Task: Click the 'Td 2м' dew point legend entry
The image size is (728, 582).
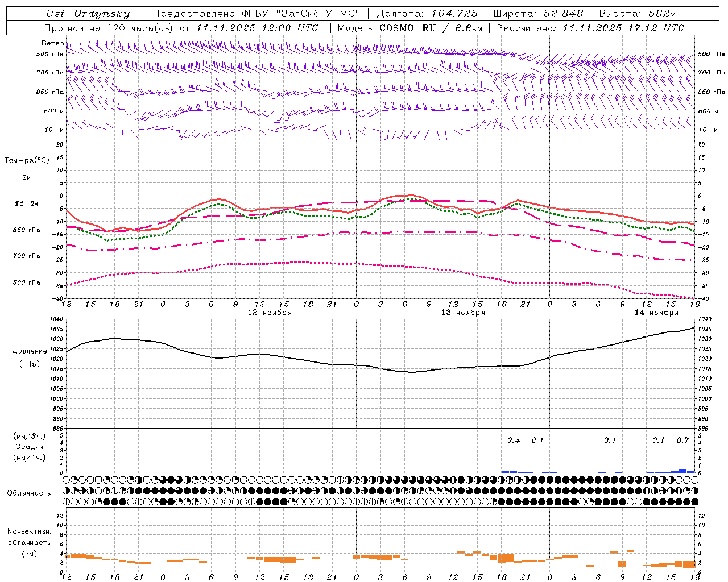Action: tap(27, 203)
